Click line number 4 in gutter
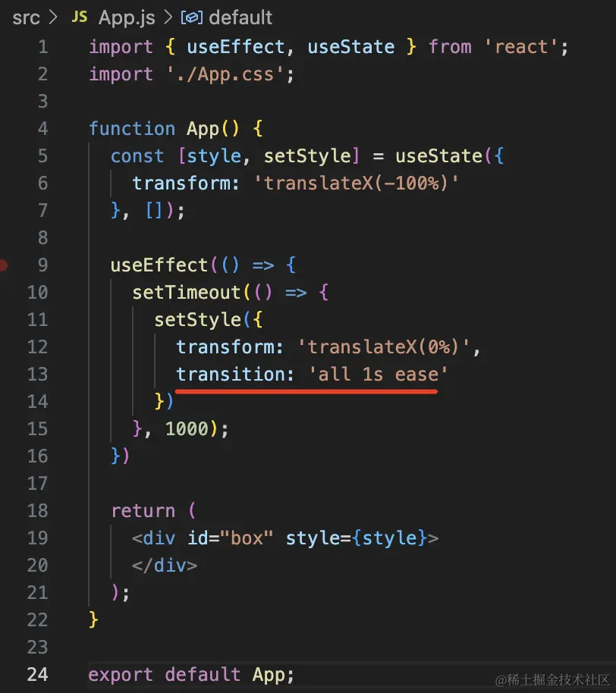The image size is (616, 693). click(43, 129)
